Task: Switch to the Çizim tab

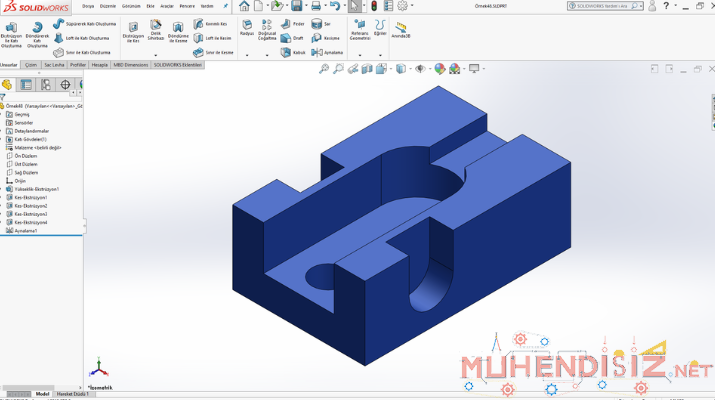Action: 31,64
